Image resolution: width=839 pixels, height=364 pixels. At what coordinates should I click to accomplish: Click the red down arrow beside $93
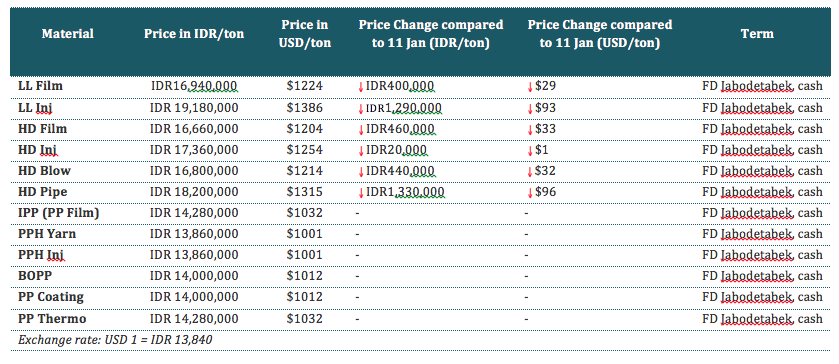click(x=530, y=108)
